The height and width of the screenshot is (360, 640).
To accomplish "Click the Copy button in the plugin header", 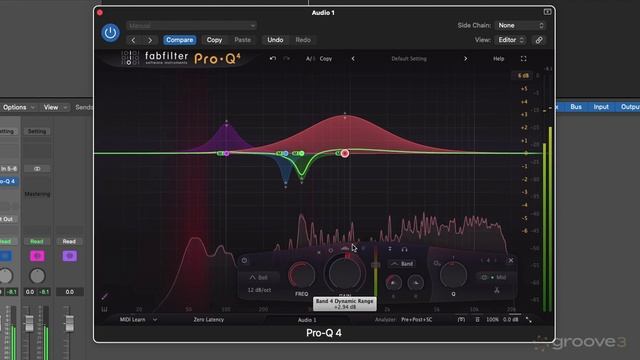I will (214, 40).
